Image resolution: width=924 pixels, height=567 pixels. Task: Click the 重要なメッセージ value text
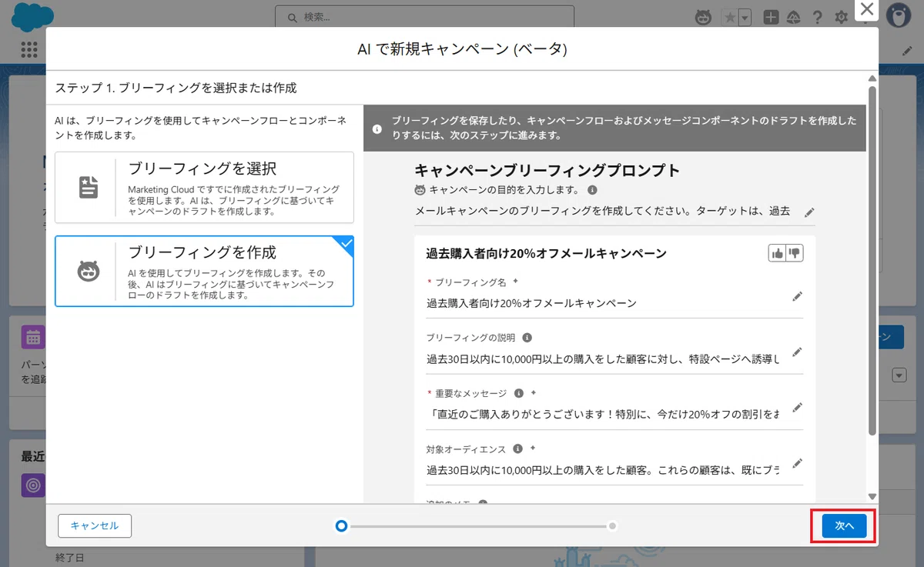pos(603,414)
